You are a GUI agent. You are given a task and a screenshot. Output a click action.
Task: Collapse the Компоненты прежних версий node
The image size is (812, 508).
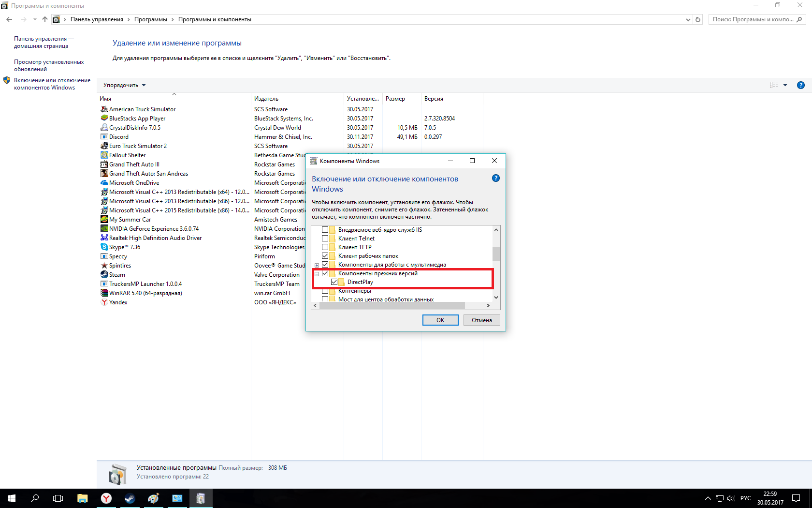tap(317, 274)
